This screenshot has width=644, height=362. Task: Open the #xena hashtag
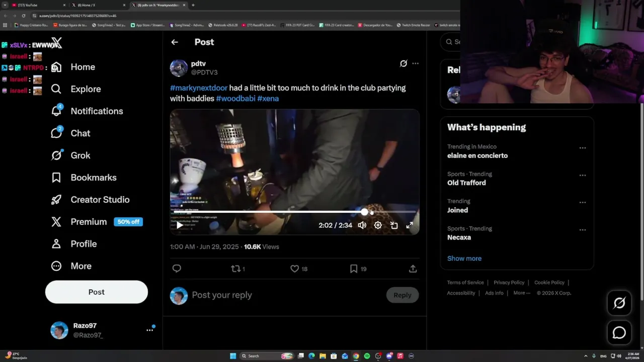click(x=268, y=99)
